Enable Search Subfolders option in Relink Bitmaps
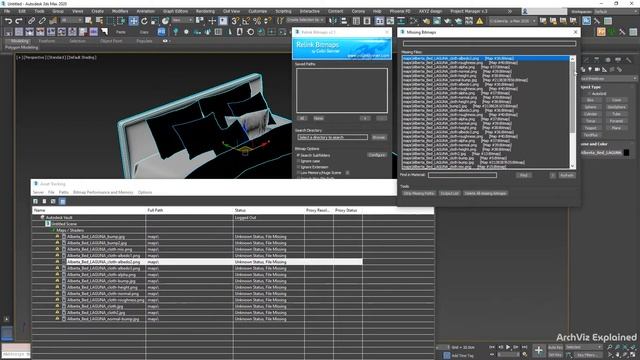The image size is (640, 360). point(298,156)
